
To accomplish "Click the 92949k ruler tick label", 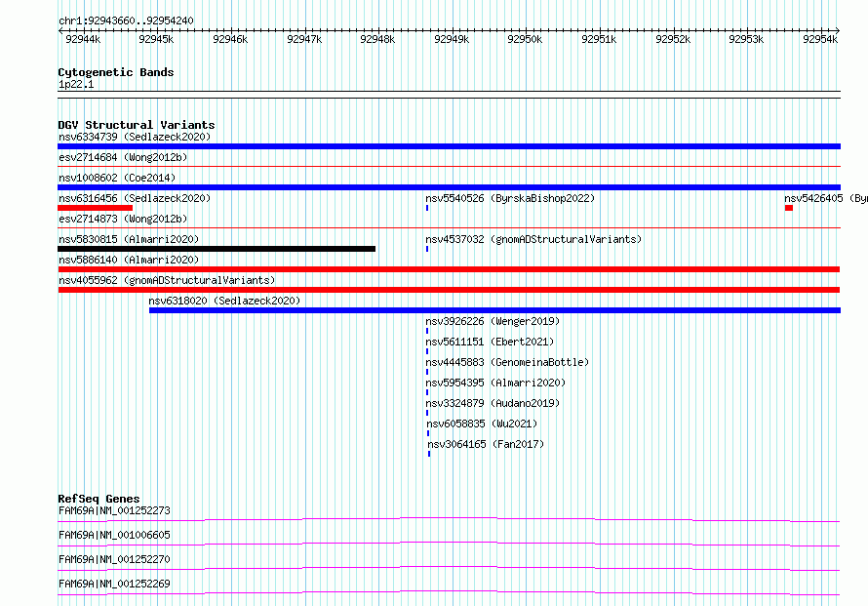I will coord(452,39).
